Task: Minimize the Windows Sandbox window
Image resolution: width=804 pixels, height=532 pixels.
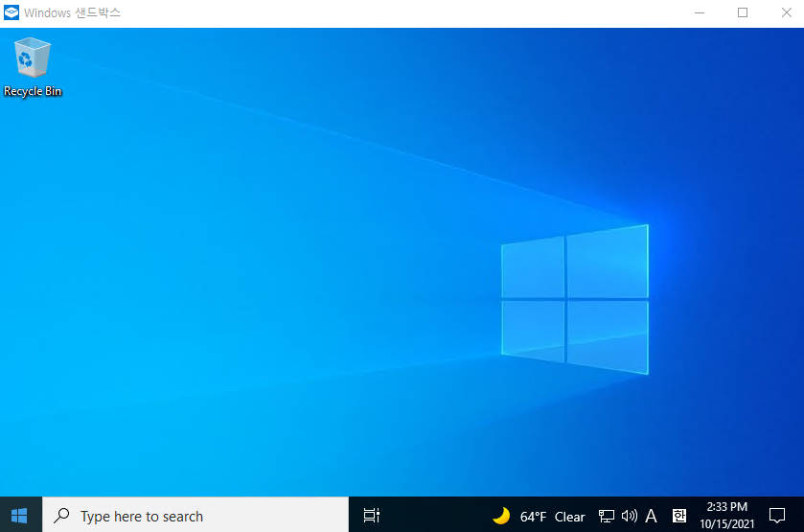Action: (700, 12)
